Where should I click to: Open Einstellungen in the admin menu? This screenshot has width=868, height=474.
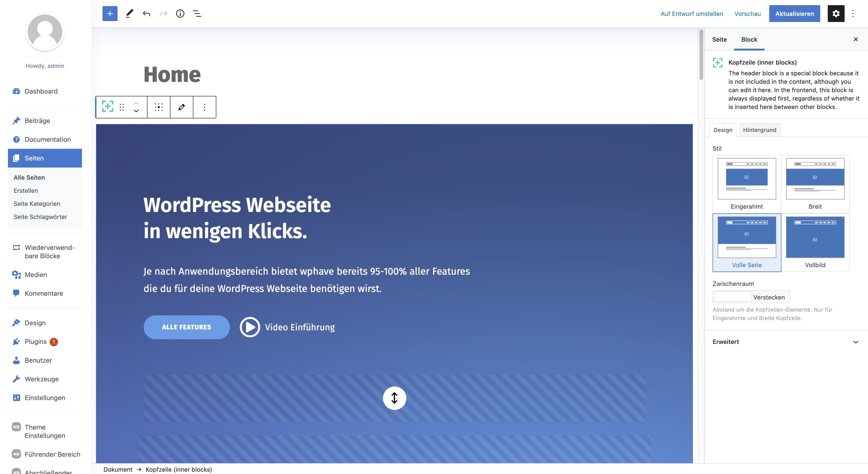click(x=45, y=398)
